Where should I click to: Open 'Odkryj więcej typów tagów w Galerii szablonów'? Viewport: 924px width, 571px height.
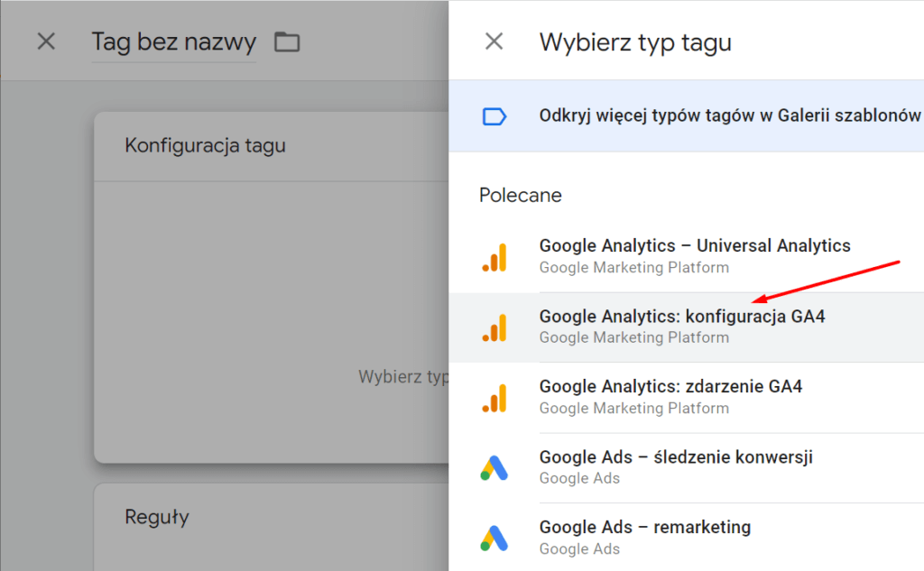tap(687, 116)
